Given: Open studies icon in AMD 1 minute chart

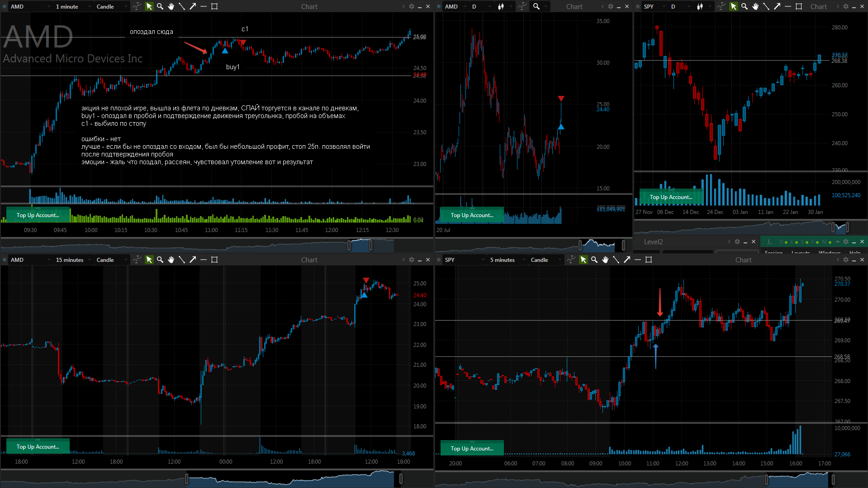Looking at the screenshot, I should tap(137, 6).
